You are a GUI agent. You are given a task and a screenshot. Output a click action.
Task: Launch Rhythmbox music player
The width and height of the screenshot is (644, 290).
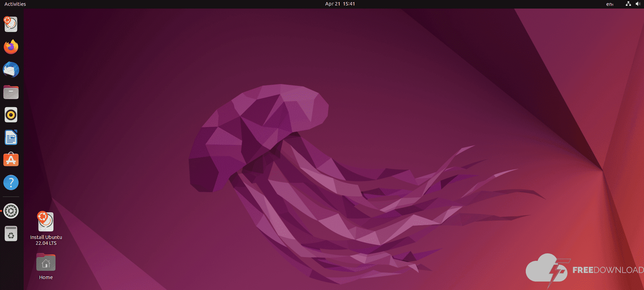[11, 115]
